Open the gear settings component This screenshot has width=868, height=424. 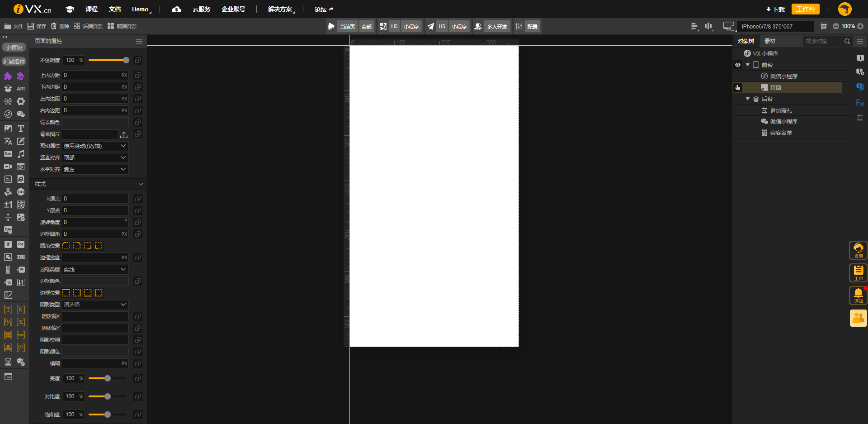pos(21,101)
